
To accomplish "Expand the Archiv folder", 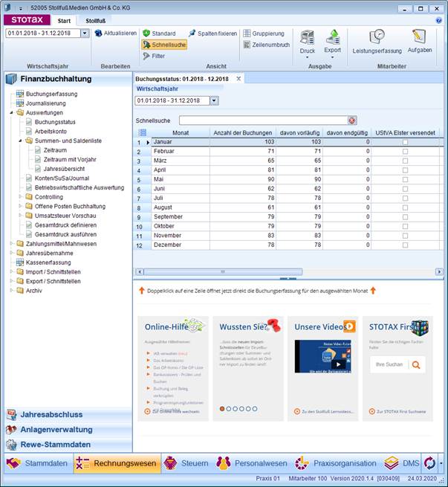I will click(11, 291).
